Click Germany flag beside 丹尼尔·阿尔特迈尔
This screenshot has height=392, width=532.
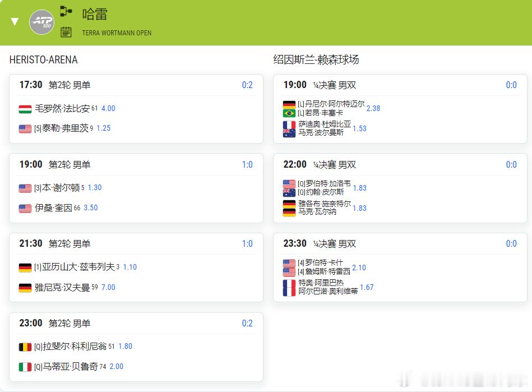289,104
